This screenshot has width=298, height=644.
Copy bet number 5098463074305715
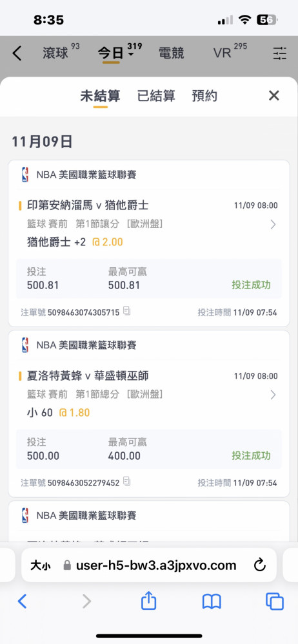pyautogui.click(x=127, y=311)
